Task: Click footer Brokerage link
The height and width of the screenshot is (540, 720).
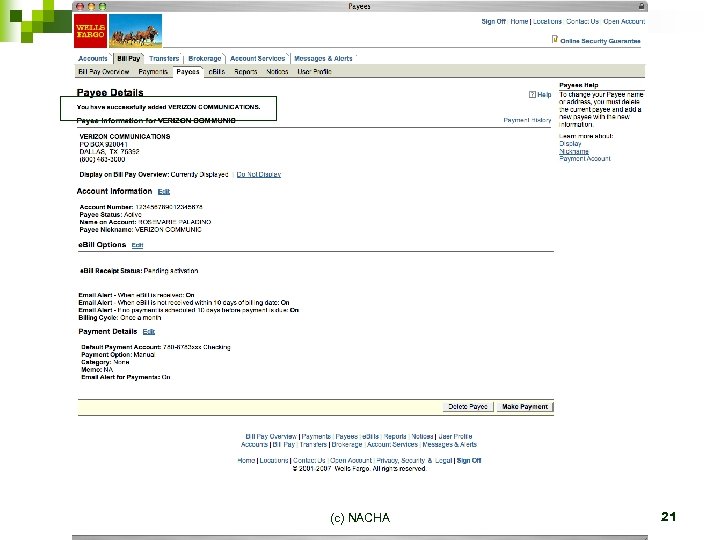Action: (347, 444)
